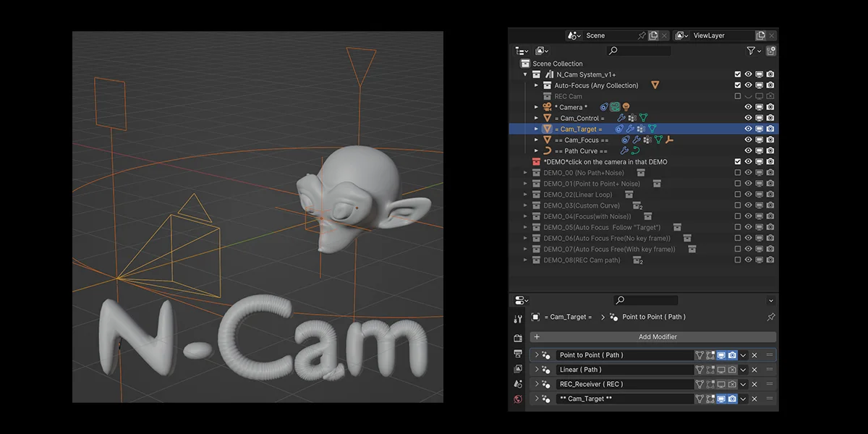Open the Point to Point modifier options dropdown
The height and width of the screenshot is (434, 868).
(x=743, y=355)
